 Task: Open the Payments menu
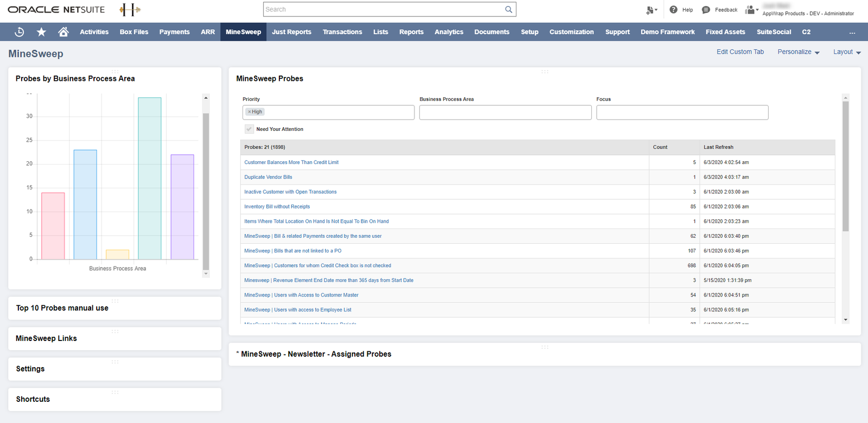pos(174,32)
